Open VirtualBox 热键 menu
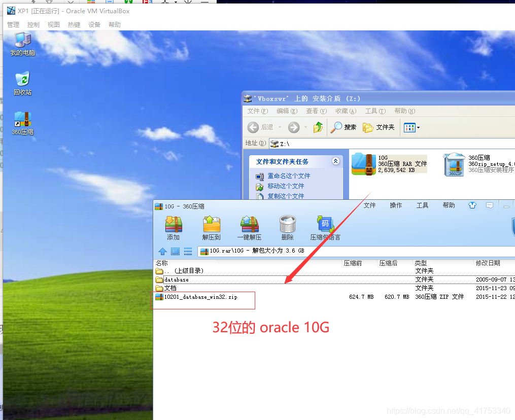 click(x=74, y=25)
